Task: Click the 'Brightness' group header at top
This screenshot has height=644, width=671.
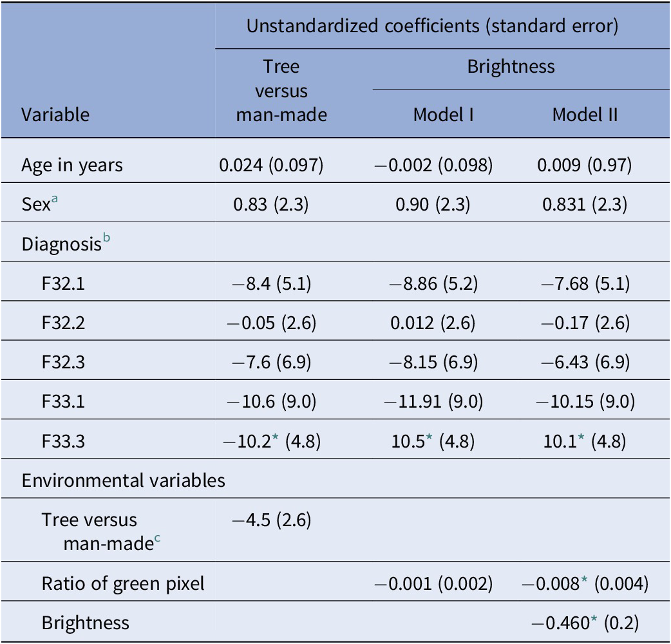Action: pos(511,66)
